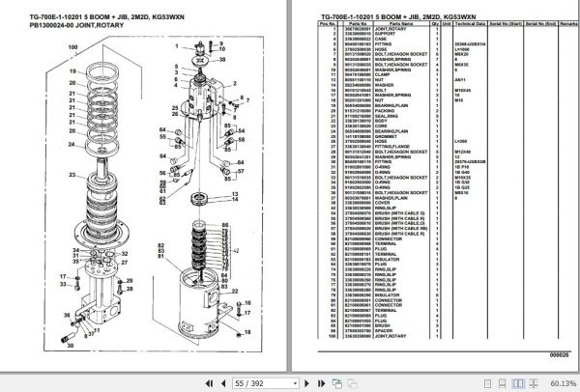Click the COVER part name row
Image resolution: width=580 pixels, height=392 pixels.
point(382,203)
